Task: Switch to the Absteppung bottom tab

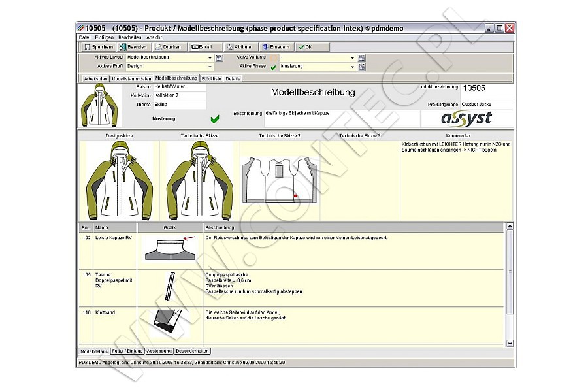Action: point(159,351)
